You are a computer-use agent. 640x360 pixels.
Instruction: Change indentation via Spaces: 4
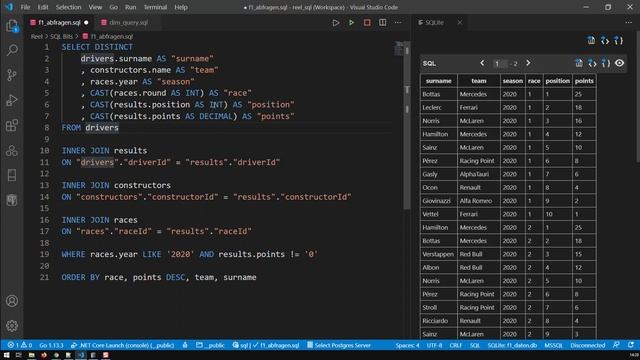coord(407,345)
